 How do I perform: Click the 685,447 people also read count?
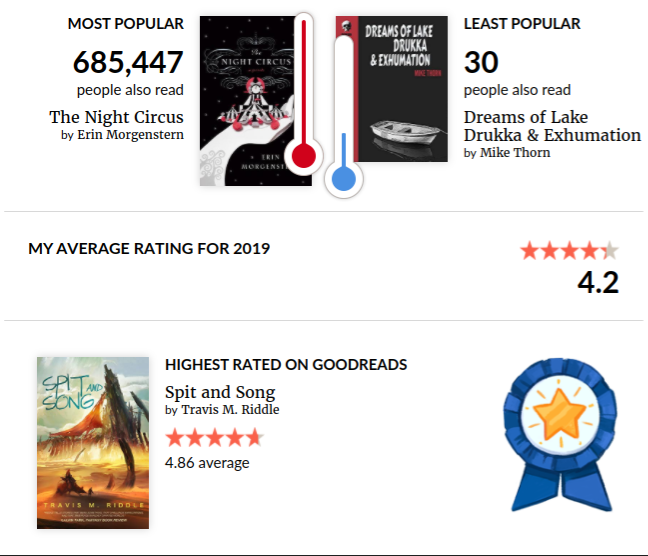128,63
